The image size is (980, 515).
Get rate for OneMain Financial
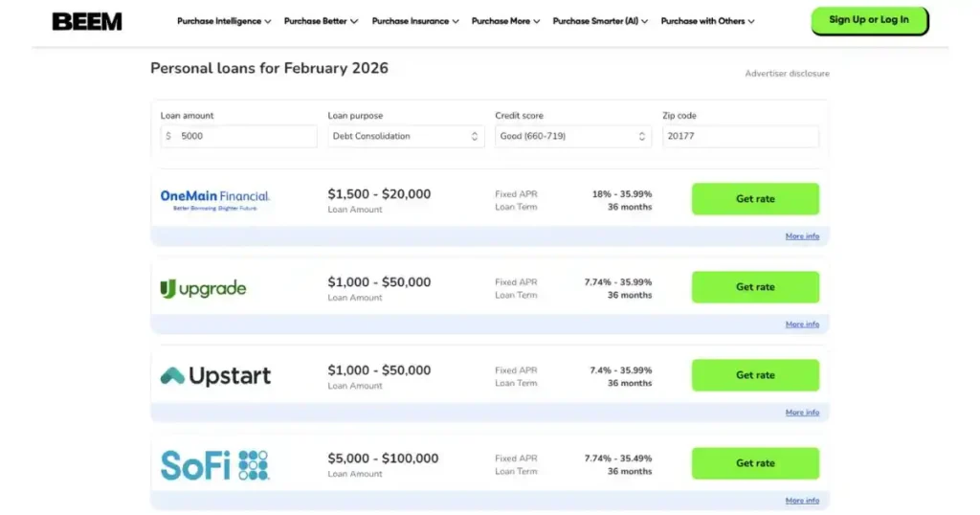(755, 199)
